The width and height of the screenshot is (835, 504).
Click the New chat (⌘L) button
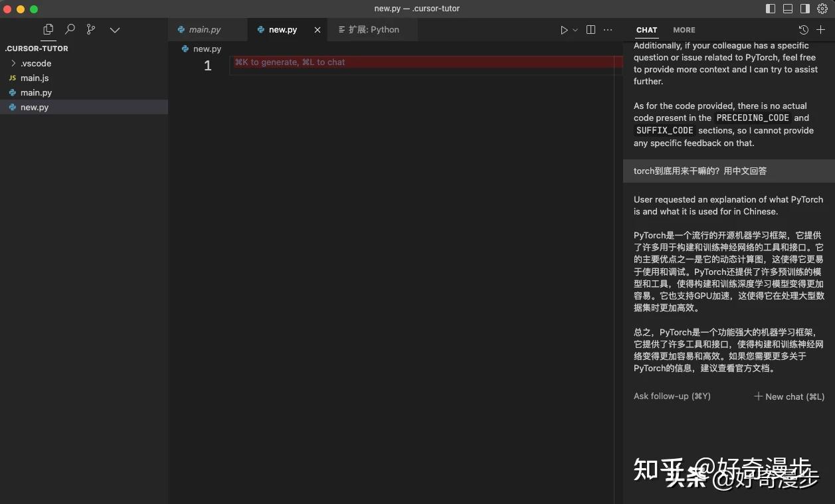tap(789, 396)
